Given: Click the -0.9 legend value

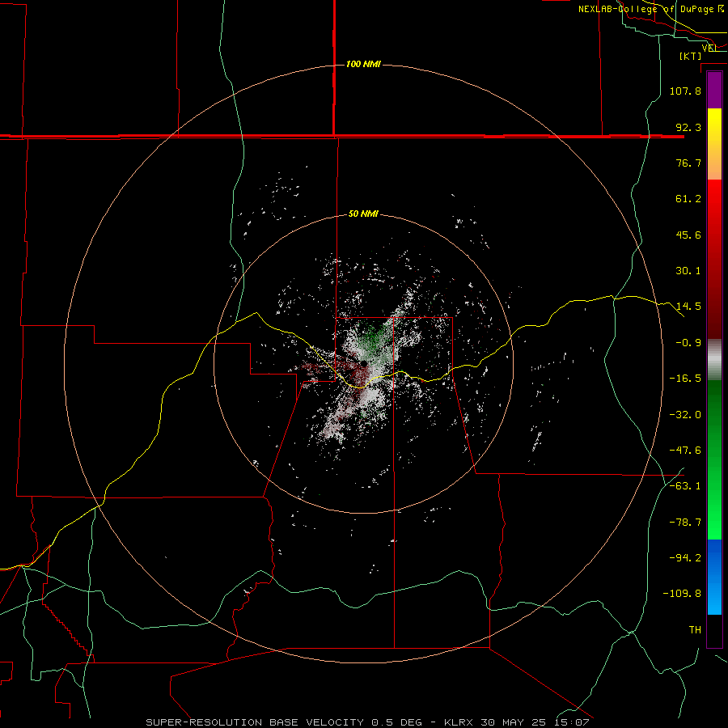Looking at the screenshot, I should click(688, 343).
